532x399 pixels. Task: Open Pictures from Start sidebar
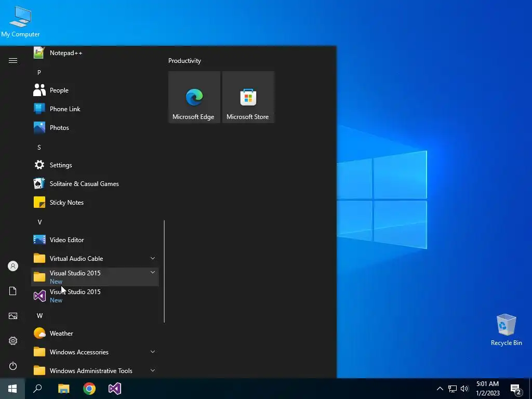[13, 316]
